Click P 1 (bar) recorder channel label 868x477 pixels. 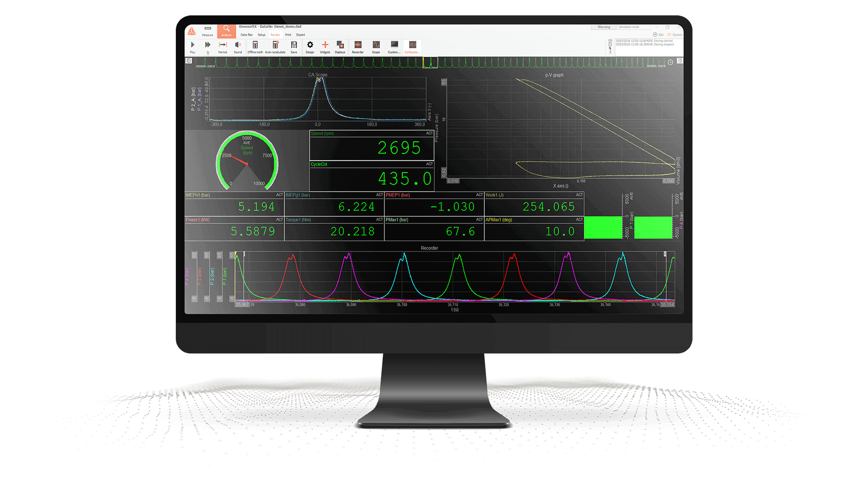[x=225, y=276]
